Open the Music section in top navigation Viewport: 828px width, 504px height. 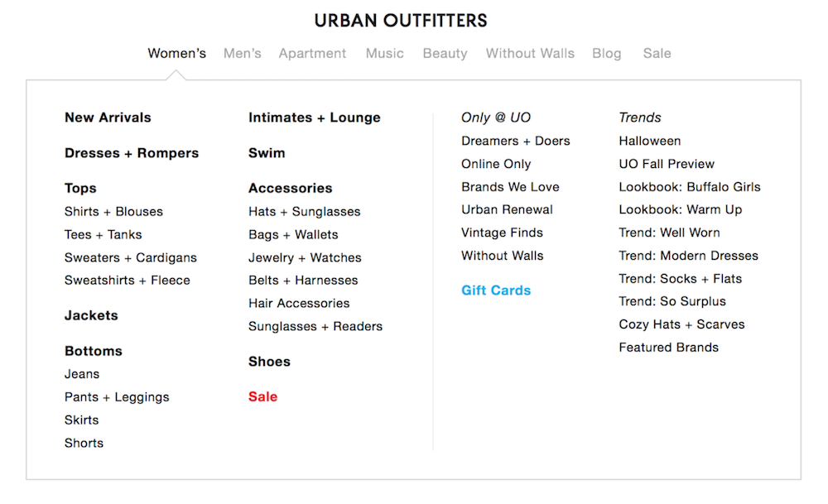click(384, 53)
